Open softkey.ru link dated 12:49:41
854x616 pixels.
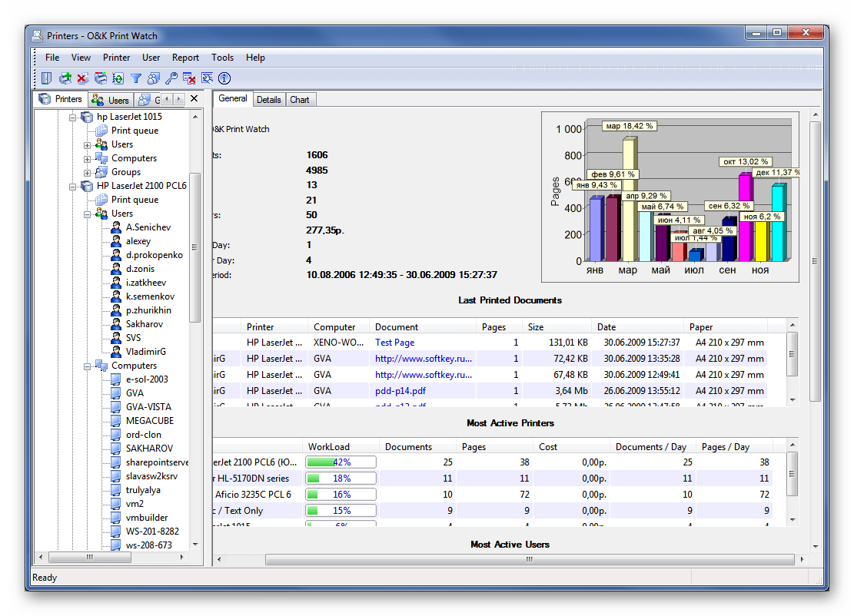pos(424,375)
